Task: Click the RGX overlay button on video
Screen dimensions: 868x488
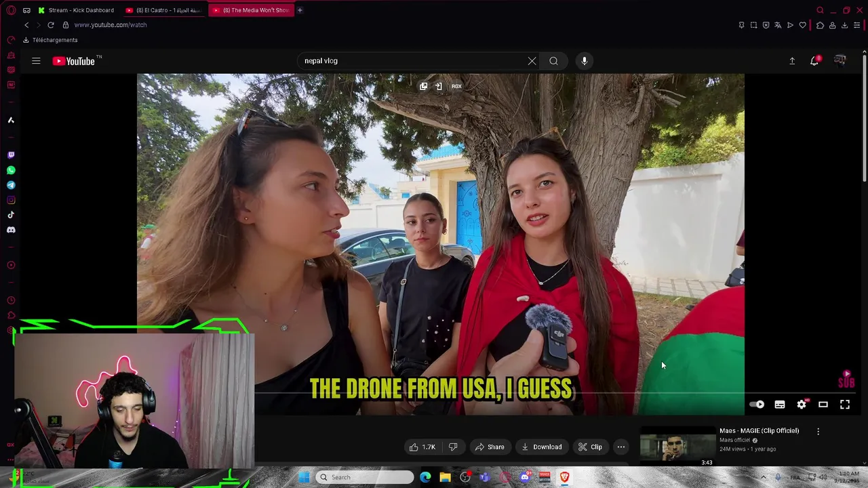Action: pyautogui.click(x=456, y=86)
